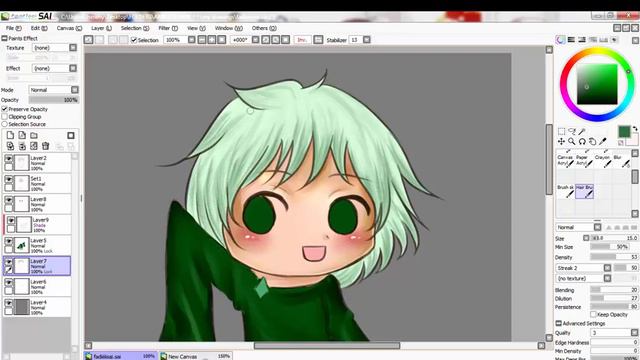The width and height of the screenshot is (640, 360).
Task: Enable the Clipping Group checkbox
Action: coord(4,117)
